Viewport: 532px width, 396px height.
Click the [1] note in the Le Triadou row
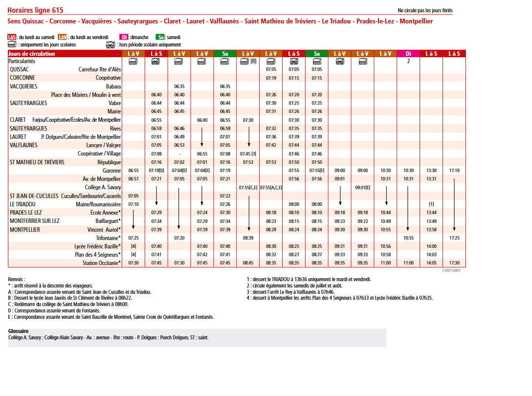[431, 204]
